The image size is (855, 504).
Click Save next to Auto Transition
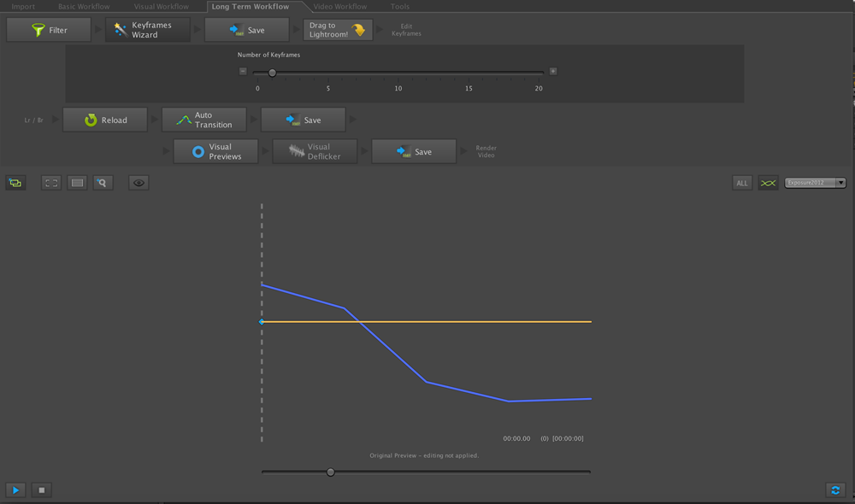click(x=304, y=120)
